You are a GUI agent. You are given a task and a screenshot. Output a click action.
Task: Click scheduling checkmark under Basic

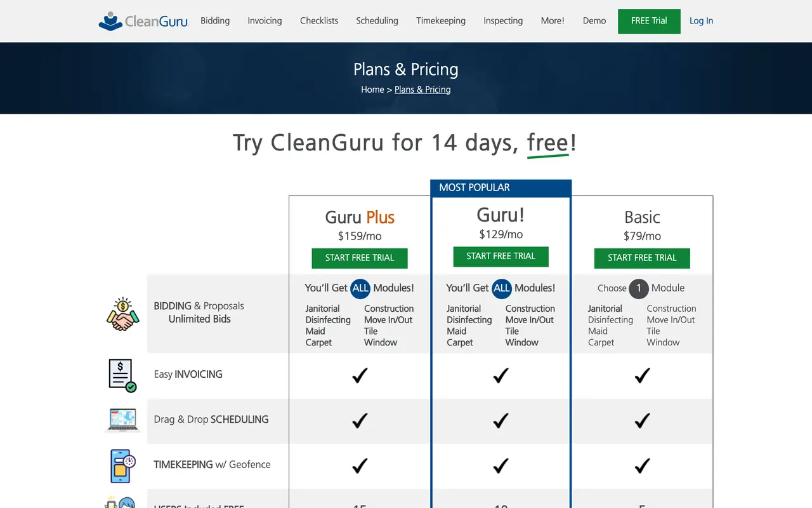[x=642, y=420]
